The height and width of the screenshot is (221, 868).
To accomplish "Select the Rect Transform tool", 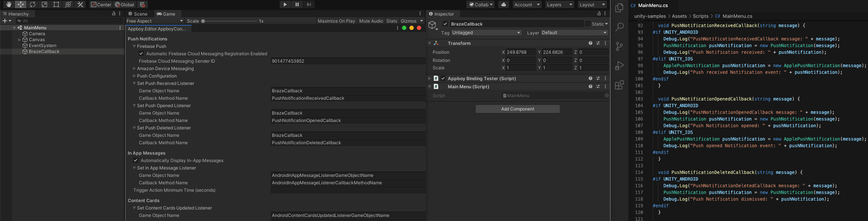I will [56, 4].
